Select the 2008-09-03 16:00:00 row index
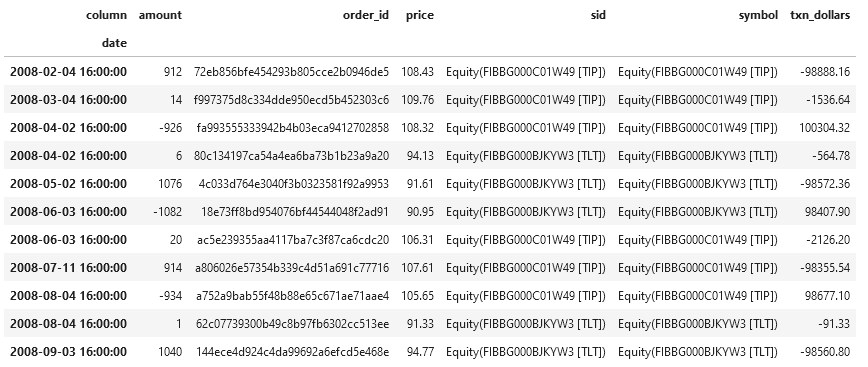 [68, 352]
